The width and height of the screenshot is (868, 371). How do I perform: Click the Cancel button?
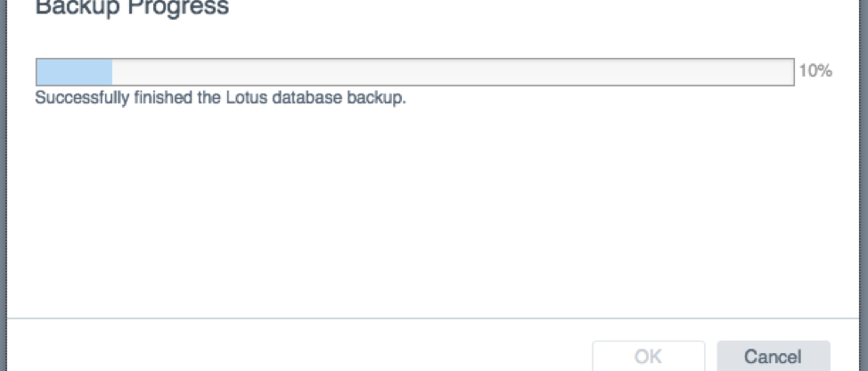773,356
